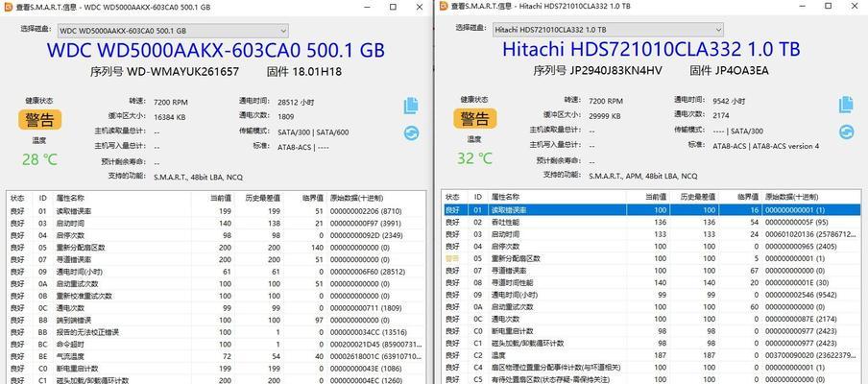
Task: Click the app icon in Hitachi window title bar
Action: pyautogui.click(x=443, y=6)
